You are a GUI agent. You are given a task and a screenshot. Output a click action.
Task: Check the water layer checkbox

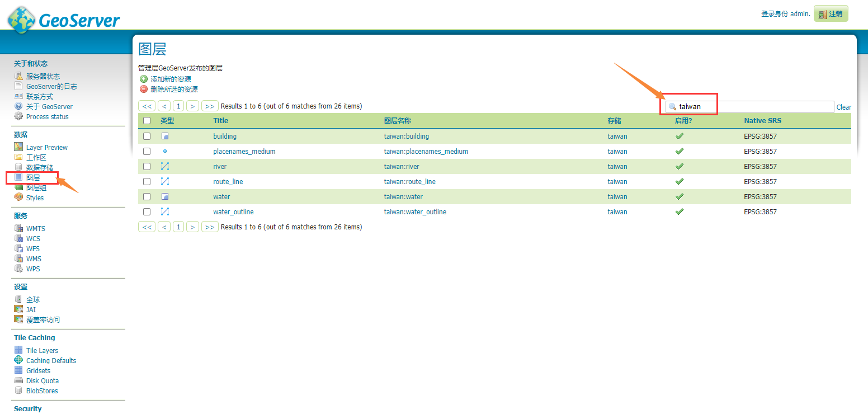point(147,196)
